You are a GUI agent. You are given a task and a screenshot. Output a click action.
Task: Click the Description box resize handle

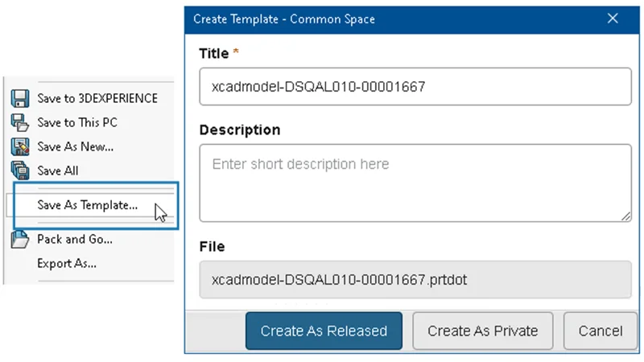(x=626, y=216)
